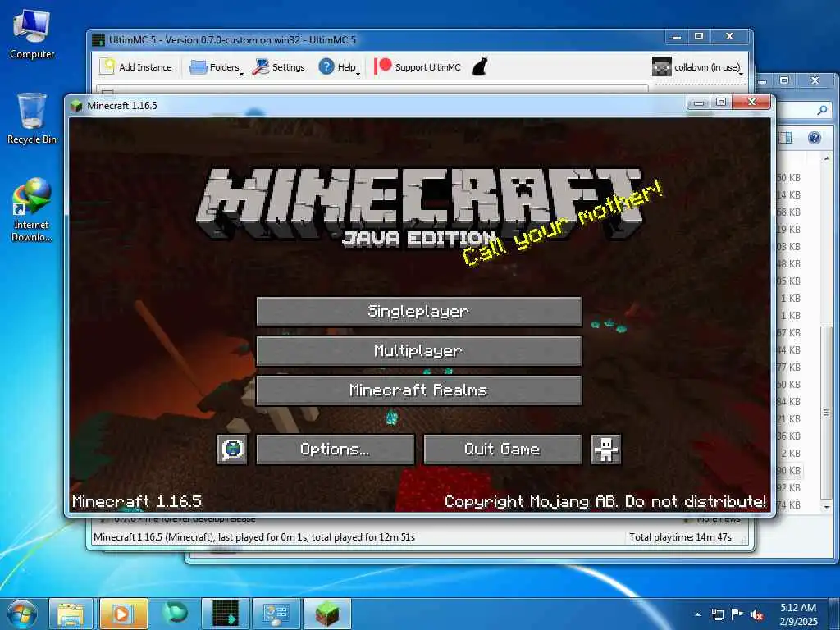Viewport: 840px width, 630px height.
Task: Open the accessibility settings icon
Action: 606,450
